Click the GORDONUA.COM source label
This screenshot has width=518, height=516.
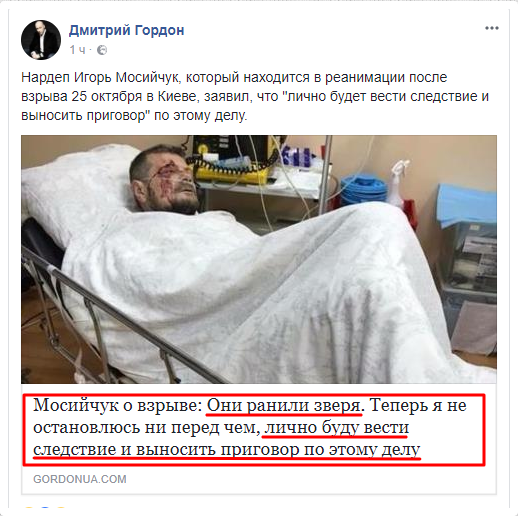click(80, 479)
